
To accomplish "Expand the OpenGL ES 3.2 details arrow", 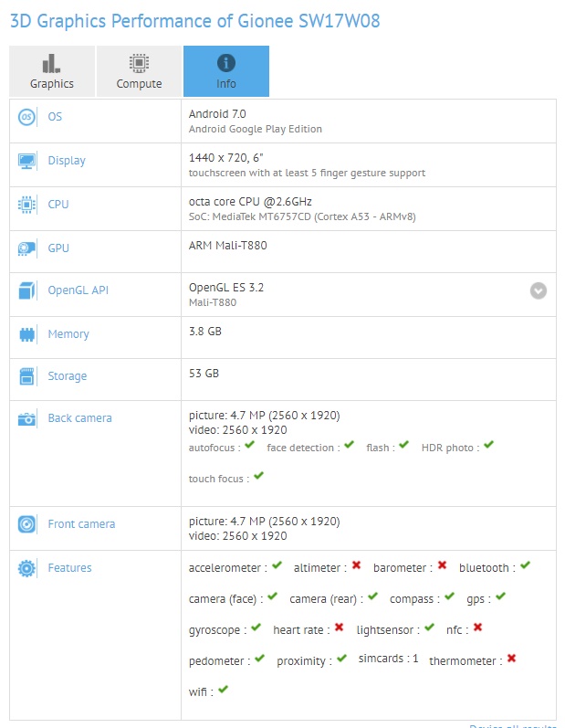I will pos(539,290).
